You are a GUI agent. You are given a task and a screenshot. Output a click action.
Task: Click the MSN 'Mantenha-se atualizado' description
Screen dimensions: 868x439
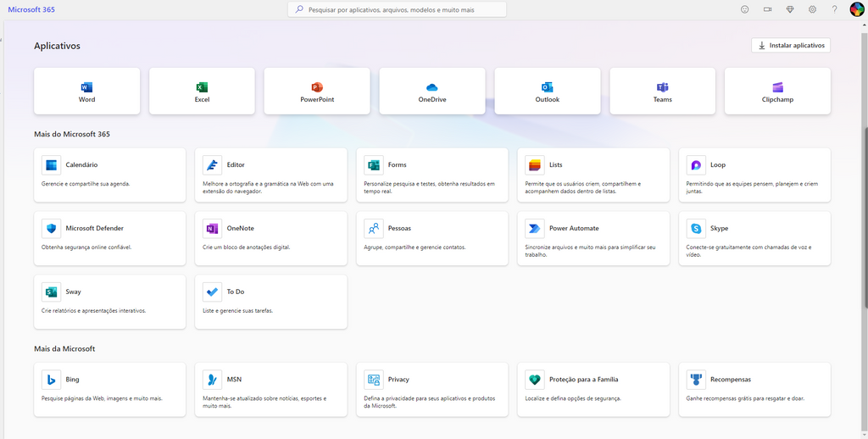[264, 403]
